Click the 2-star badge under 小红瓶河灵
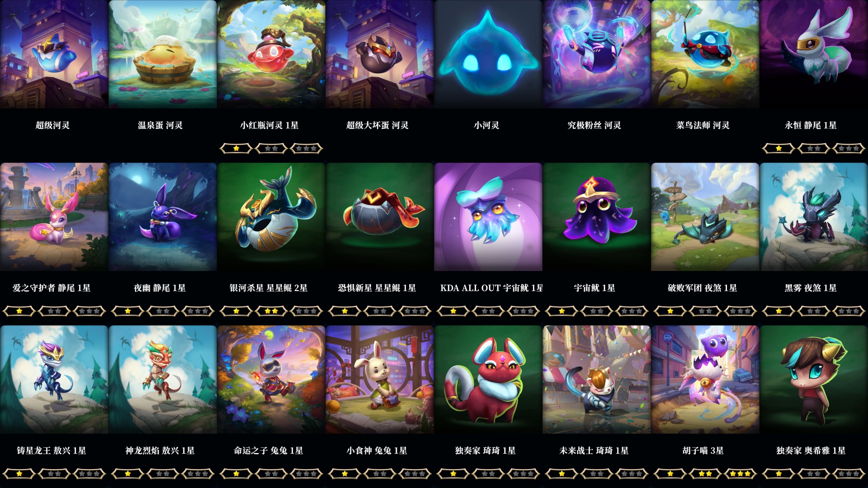This screenshot has width=868, height=488. pos(271,148)
